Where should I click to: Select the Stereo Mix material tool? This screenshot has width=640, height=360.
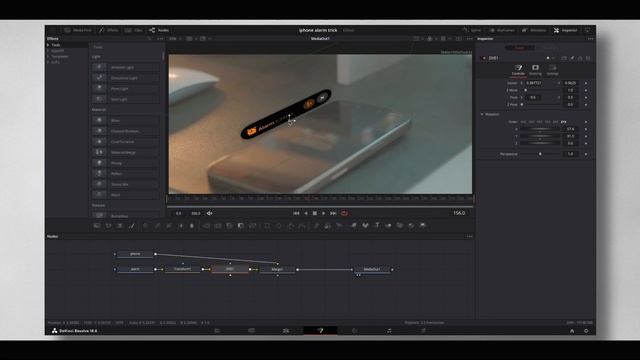click(x=126, y=184)
